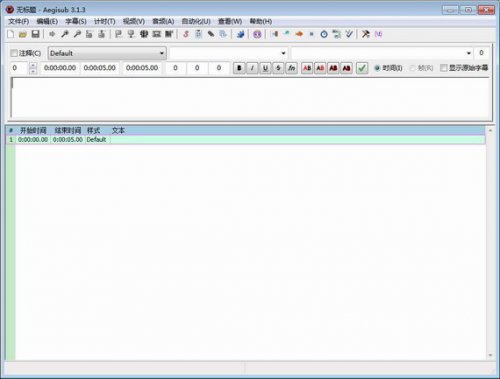Toggle underline with U button
The image size is (500, 379).
click(265, 68)
